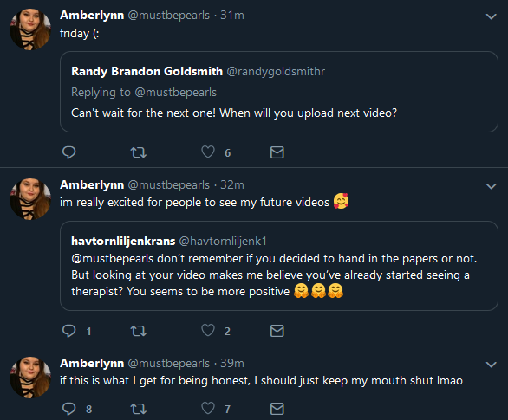Like the 'friday (:' tweet with 6 likes
This screenshot has width=508, height=420.
click(x=208, y=152)
